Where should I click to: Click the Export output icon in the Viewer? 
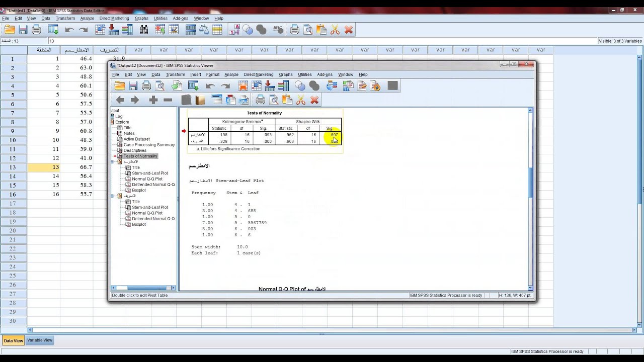tap(177, 86)
